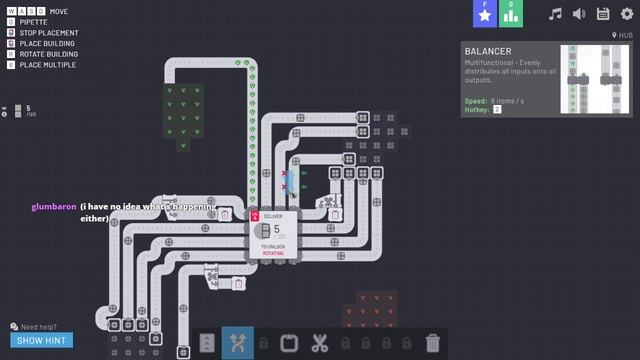
Task: Open the green Statistics chart panel
Action: 511,13
